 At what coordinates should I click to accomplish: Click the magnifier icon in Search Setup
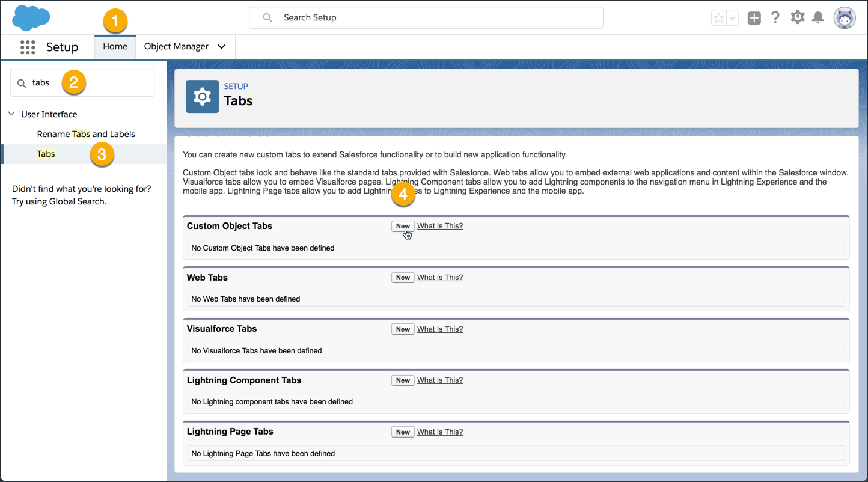[x=267, y=18]
